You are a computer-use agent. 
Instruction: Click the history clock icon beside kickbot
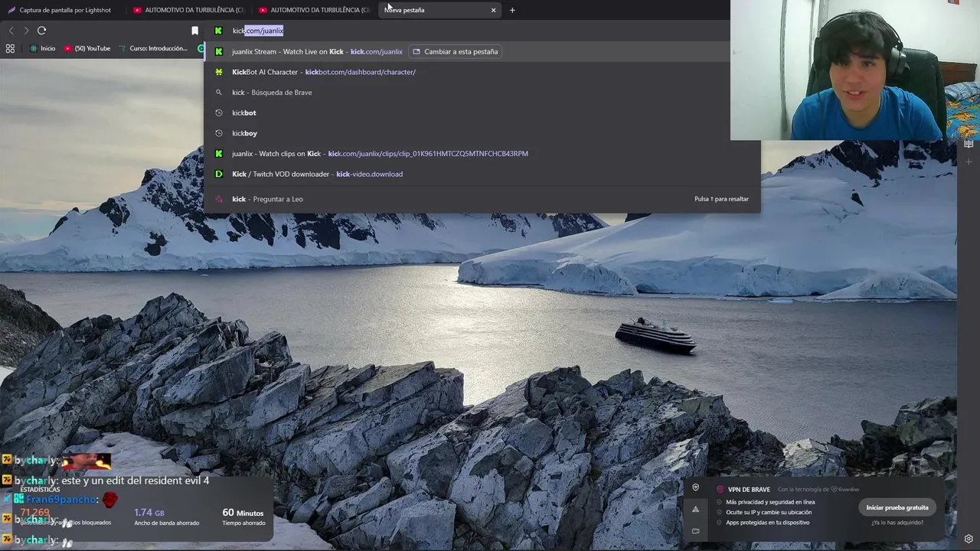click(218, 112)
